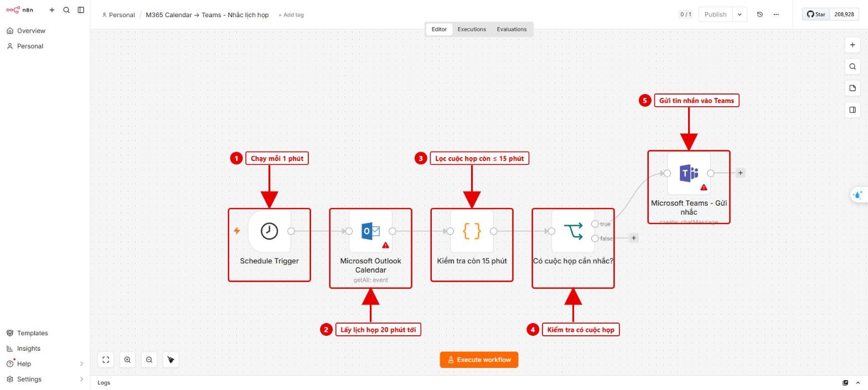Add a node after the Teams node output
Image resolution: width=868 pixels, height=390 pixels.
pos(741,173)
